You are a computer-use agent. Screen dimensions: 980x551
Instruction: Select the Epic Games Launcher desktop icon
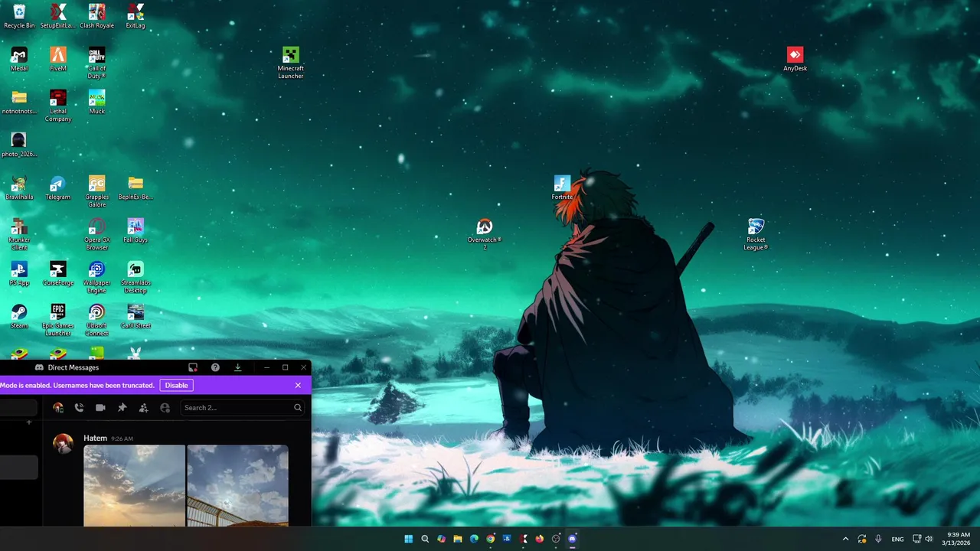[58, 321]
